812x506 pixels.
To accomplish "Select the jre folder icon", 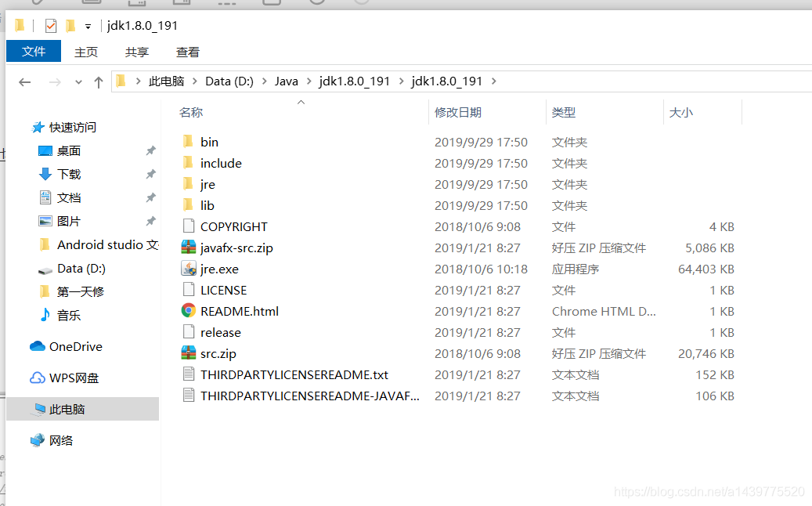I will pos(189,184).
